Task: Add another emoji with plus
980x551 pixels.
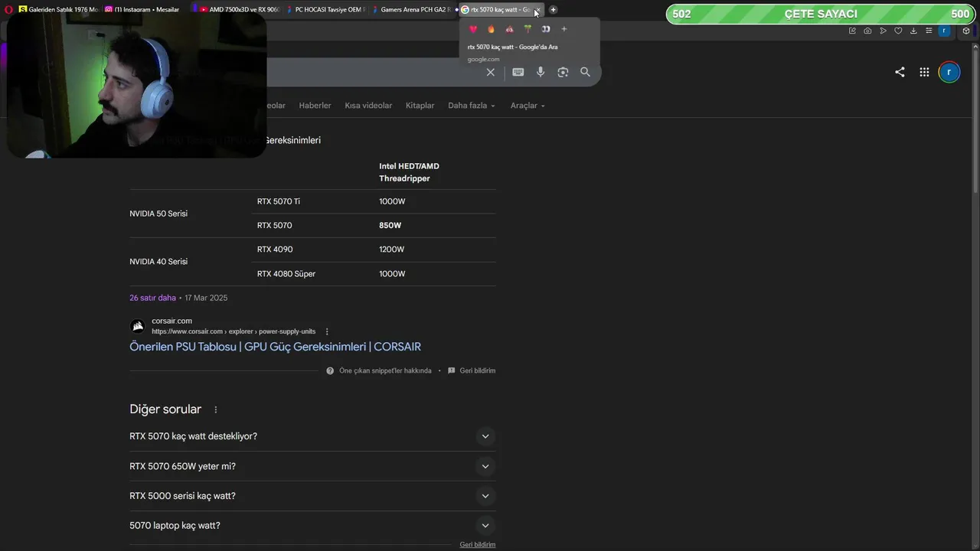Action: (564, 29)
